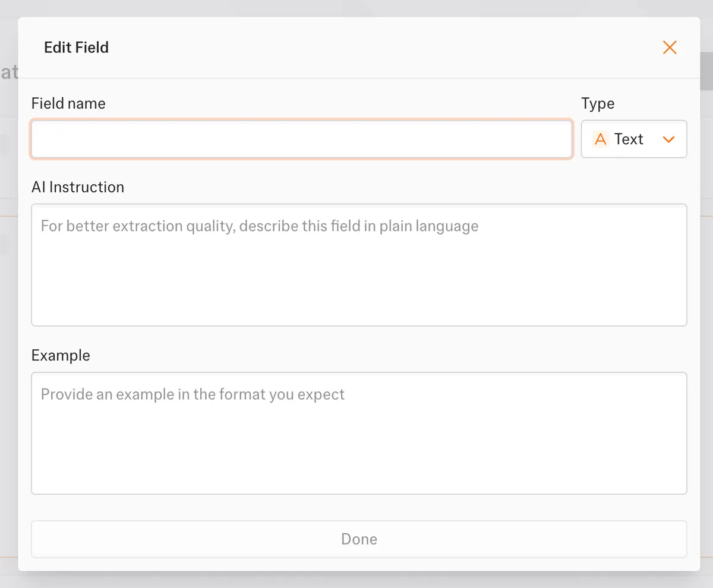Viewport: 713px width, 588px height.
Task: Click the 'AI Instruction' label
Action: click(x=78, y=187)
